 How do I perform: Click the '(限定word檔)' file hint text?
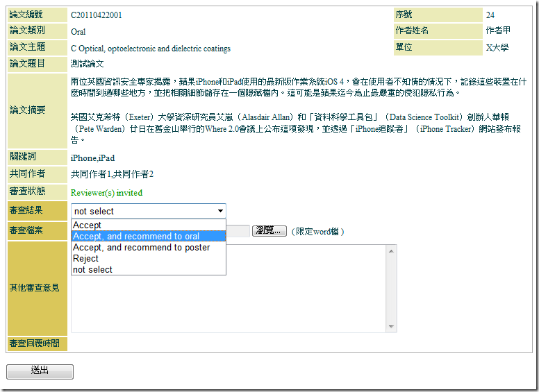317,231
